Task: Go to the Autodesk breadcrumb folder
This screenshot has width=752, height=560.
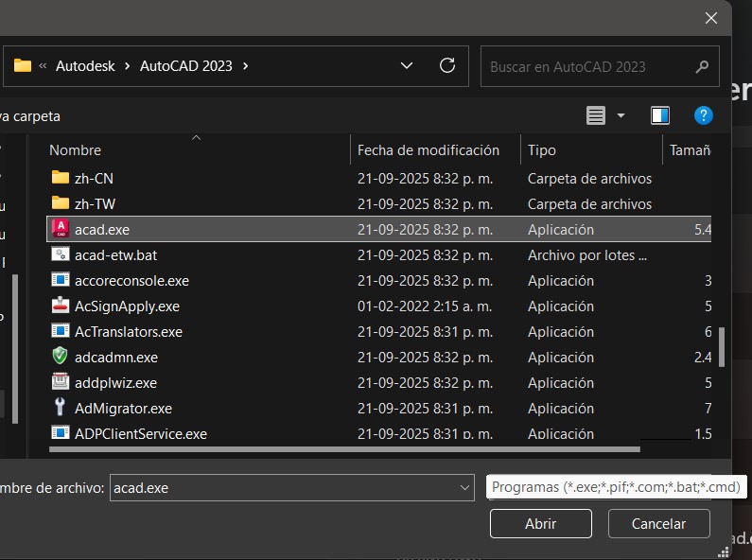Action: coord(85,65)
